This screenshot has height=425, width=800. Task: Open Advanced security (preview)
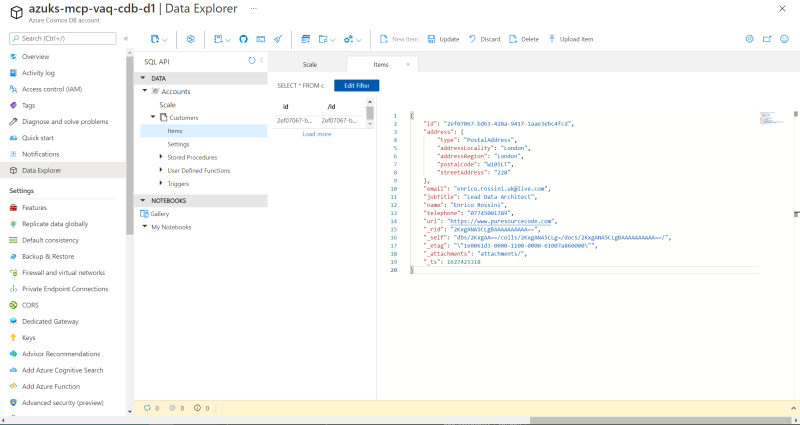click(62, 403)
